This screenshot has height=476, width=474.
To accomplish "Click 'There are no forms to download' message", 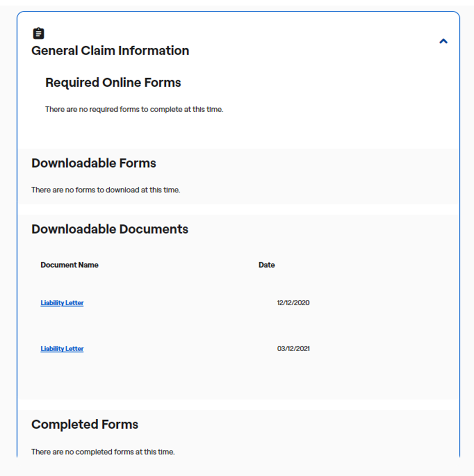I will click(106, 190).
